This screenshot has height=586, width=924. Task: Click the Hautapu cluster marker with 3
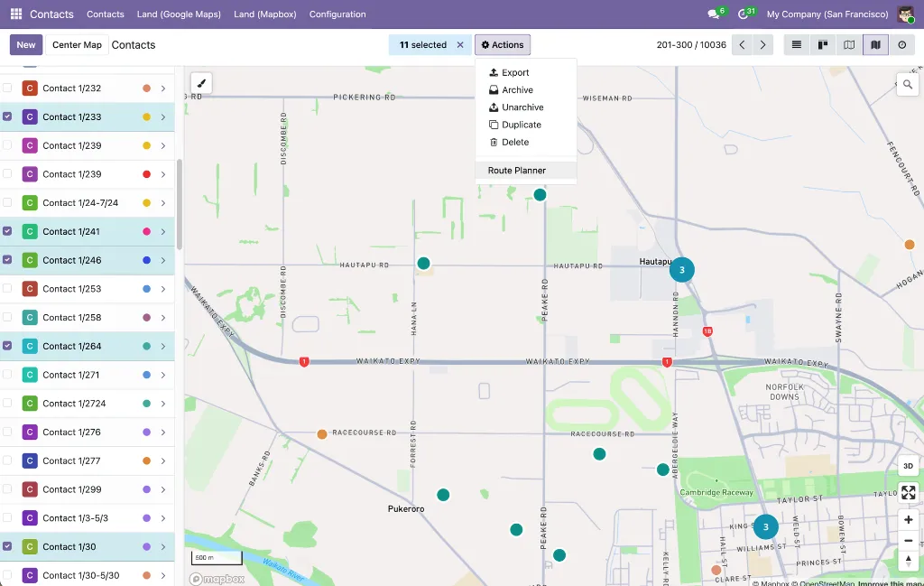682,270
